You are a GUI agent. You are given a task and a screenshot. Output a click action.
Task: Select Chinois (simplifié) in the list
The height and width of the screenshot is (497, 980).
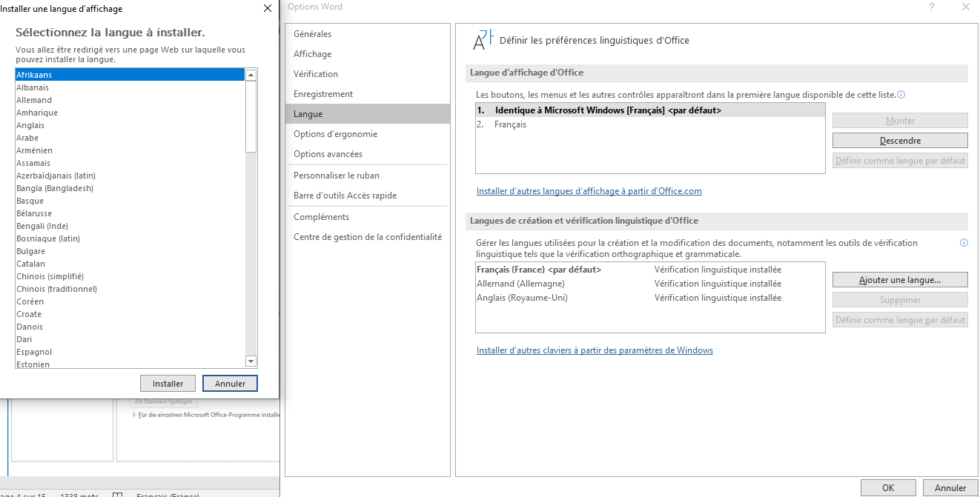click(130, 276)
